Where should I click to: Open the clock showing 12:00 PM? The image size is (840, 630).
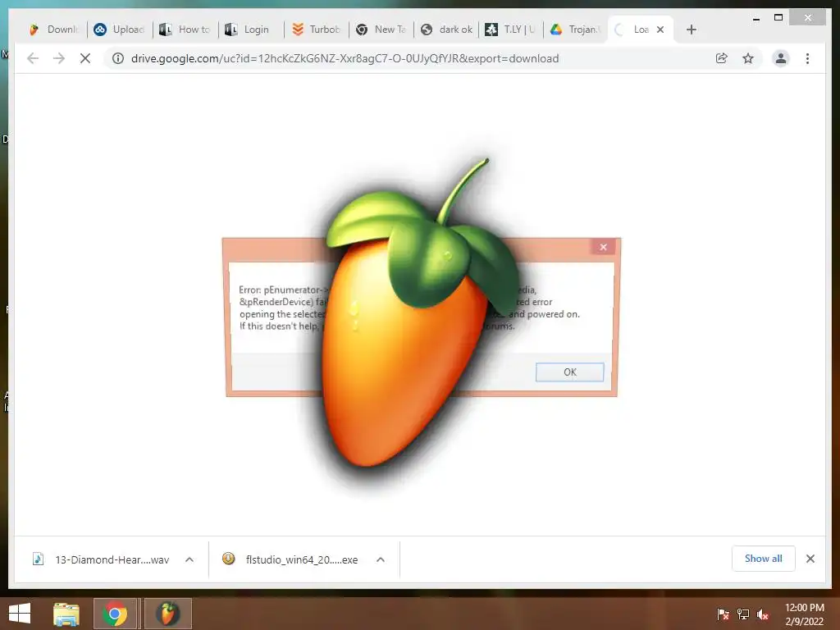point(804,614)
